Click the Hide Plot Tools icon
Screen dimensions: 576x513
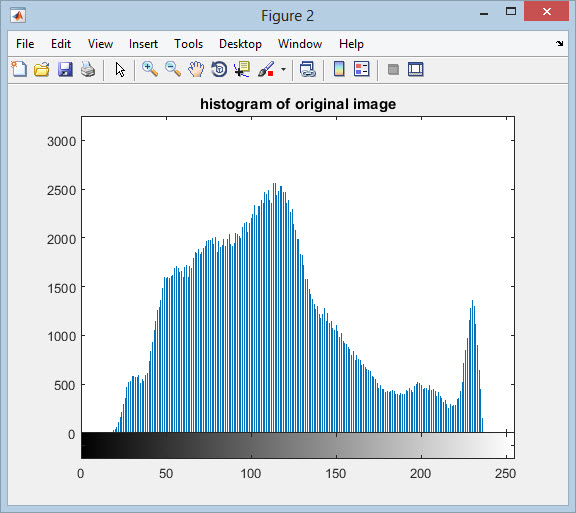(x=393, y=69)
